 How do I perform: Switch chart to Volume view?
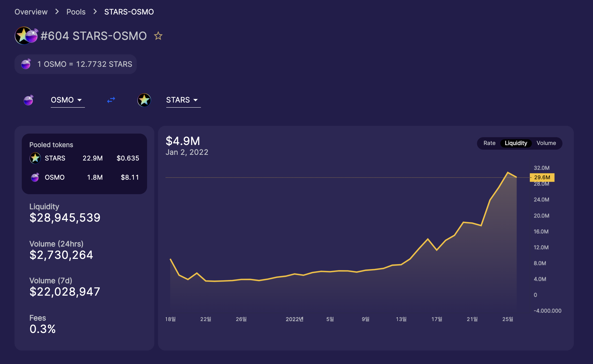pyautogui.click(x=546, y=143)
